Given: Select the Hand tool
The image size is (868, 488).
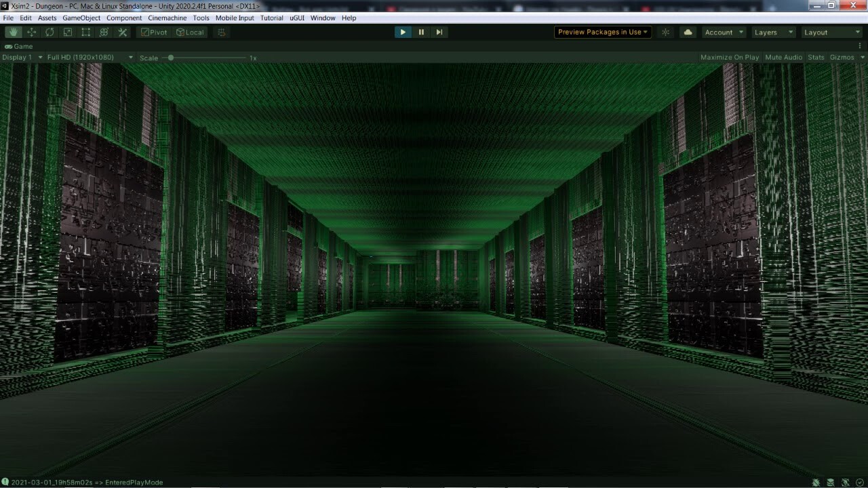Looking at the screenshot, I should coord(14,32).
